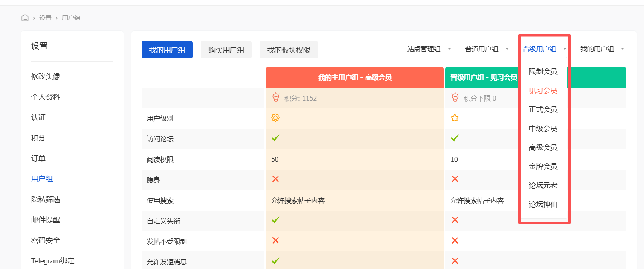This screenshot has height=269, width=644.
Task: Click the 发帖不受限制 row label
Action: pyautogui.click(x=167, y=241)
